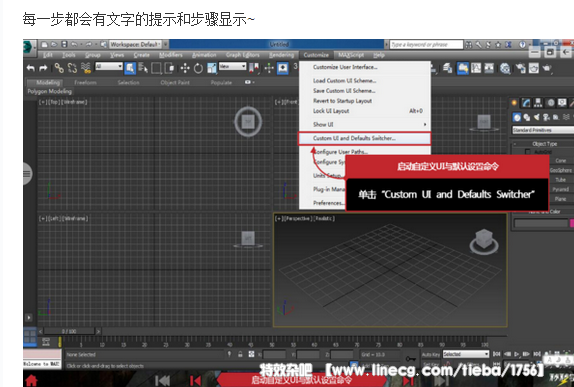
Task: Select the Lights category icon in the Create panel
Action: tap(536, 117)
